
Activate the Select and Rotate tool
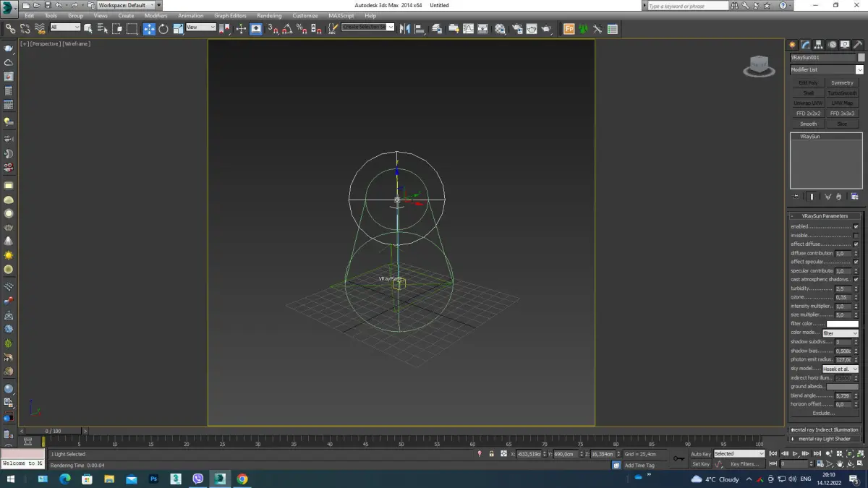point(163,29)
